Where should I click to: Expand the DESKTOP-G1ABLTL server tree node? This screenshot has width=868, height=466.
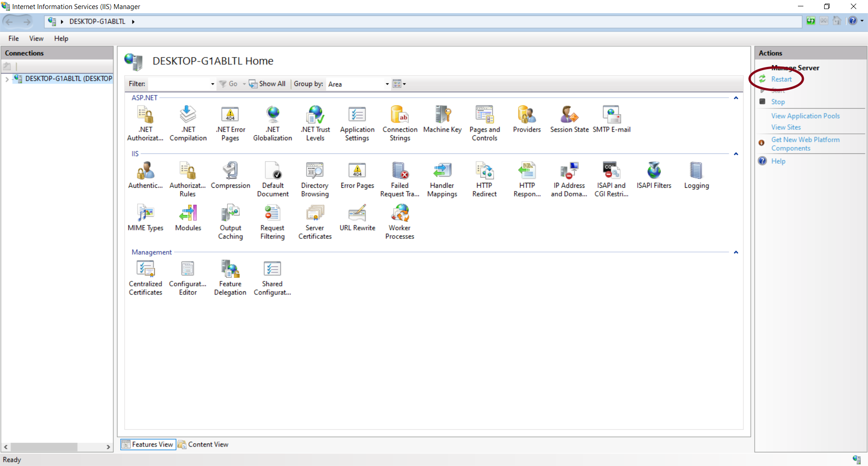(7, 79)
